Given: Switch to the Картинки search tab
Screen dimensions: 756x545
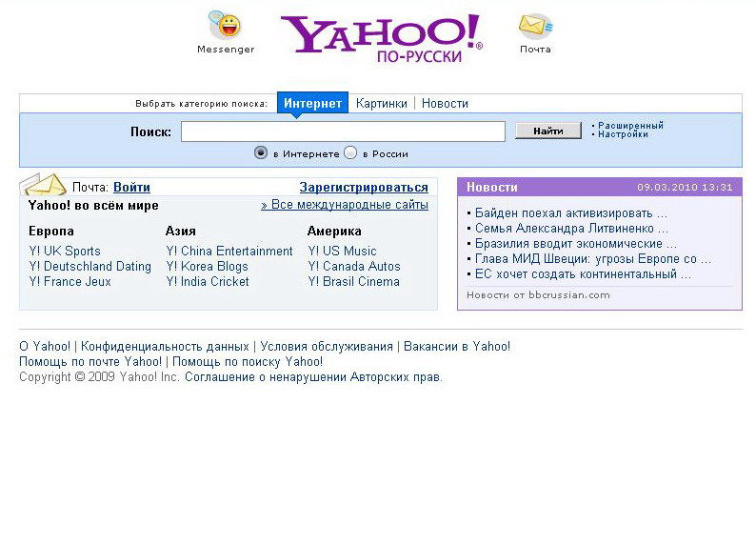Looking at the screenshot, I should click(x=382, y=103).
